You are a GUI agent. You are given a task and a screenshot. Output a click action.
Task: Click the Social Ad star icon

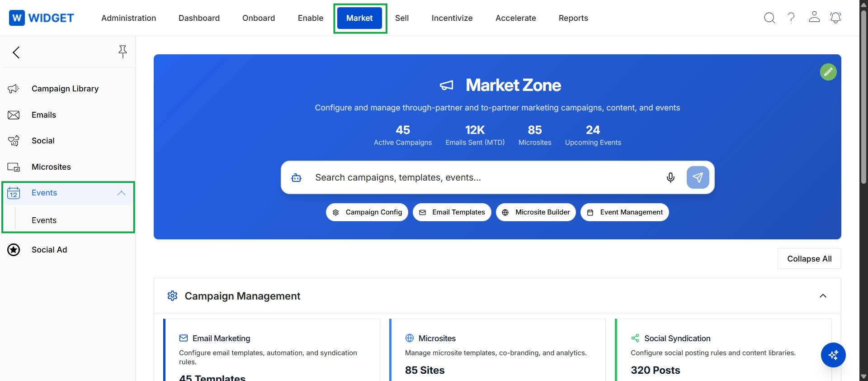[14, 250]
